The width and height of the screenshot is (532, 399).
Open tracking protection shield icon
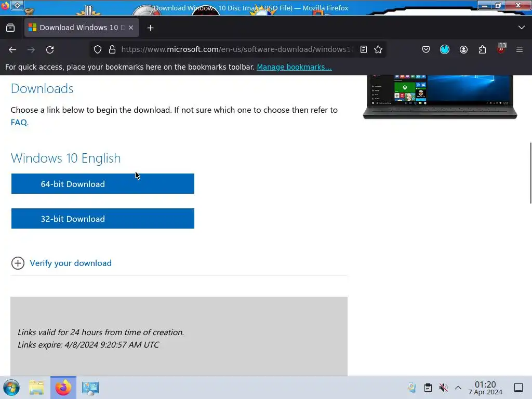[x=98, y=49]
